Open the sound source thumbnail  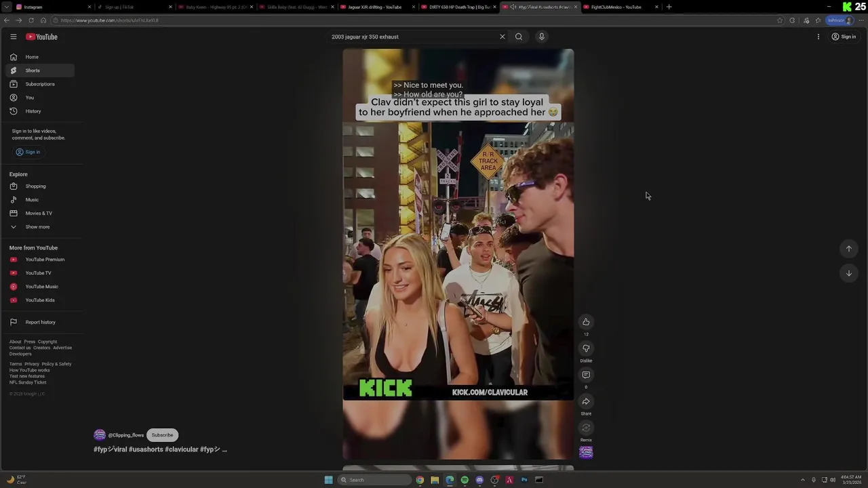(586, 452)
